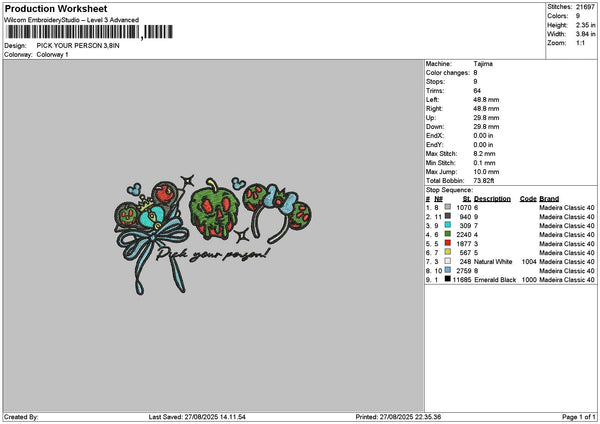Image resolution: width=600 pixels, height=424 pixels.
Task: Pick the yellow swatch beside stitch count 567
Action: point(447,252)
